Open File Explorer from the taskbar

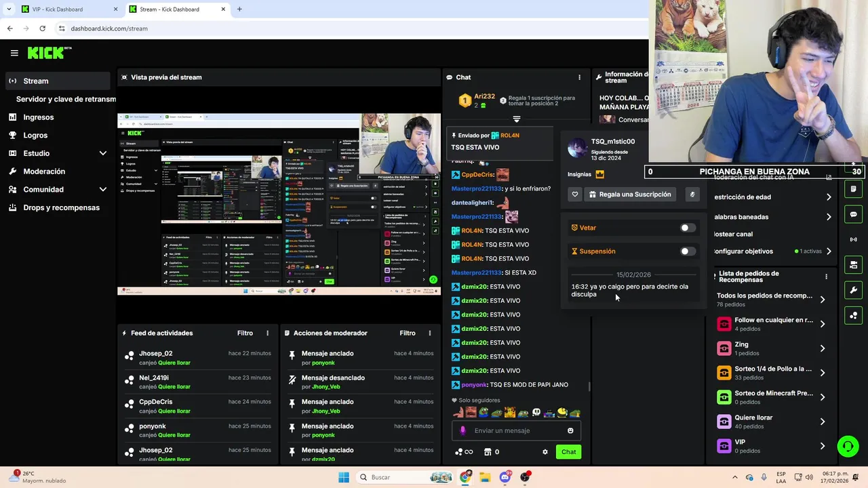pos(485,477)
